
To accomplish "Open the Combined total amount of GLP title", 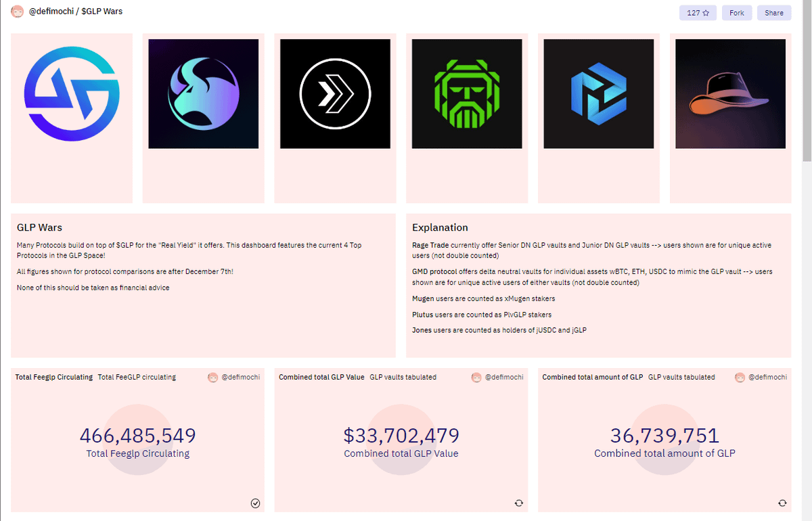I will [592, 377].
